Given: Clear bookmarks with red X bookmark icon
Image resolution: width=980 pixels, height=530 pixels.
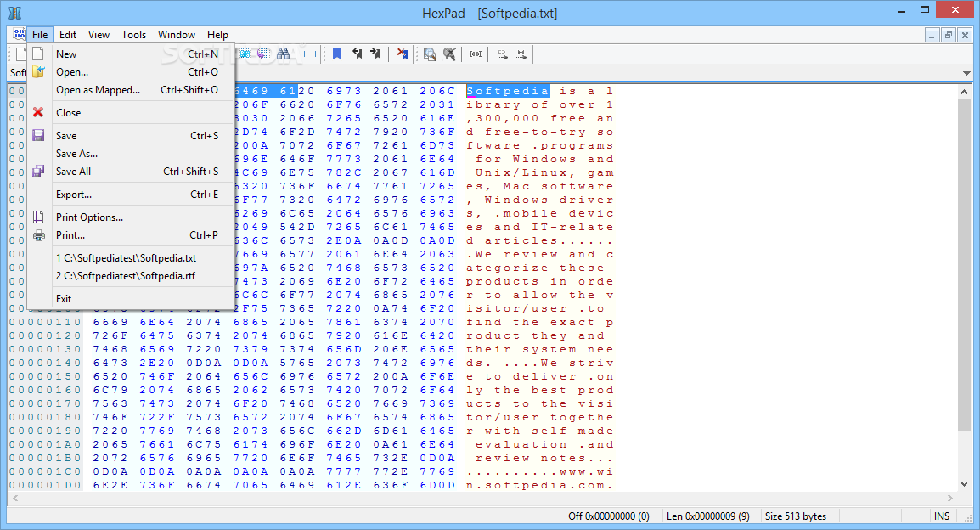Looking at the screenshot, I should coord(402,54).
